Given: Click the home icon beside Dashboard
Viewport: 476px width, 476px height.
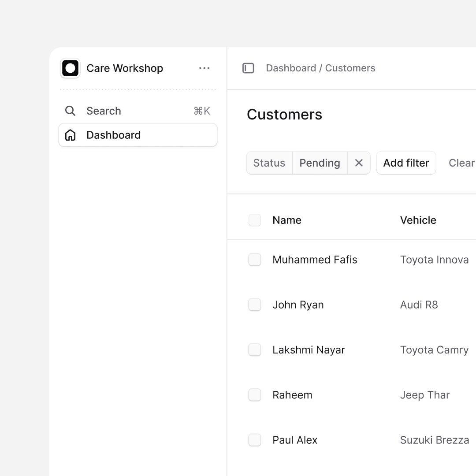Looking at the screenshot, I should pos(70,135).
